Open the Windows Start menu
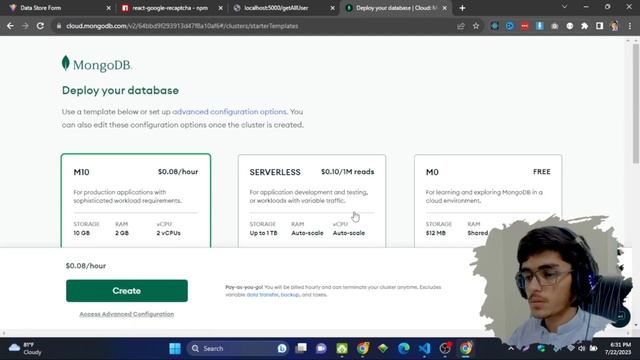The width and height of the screenshot is (640, 360). 175,349
